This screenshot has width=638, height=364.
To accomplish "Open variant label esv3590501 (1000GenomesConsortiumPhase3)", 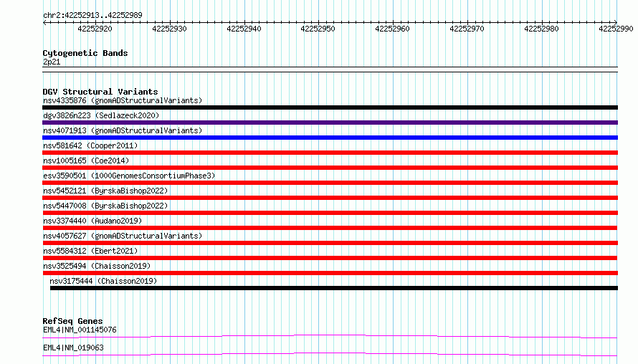I will click(129, 176).
